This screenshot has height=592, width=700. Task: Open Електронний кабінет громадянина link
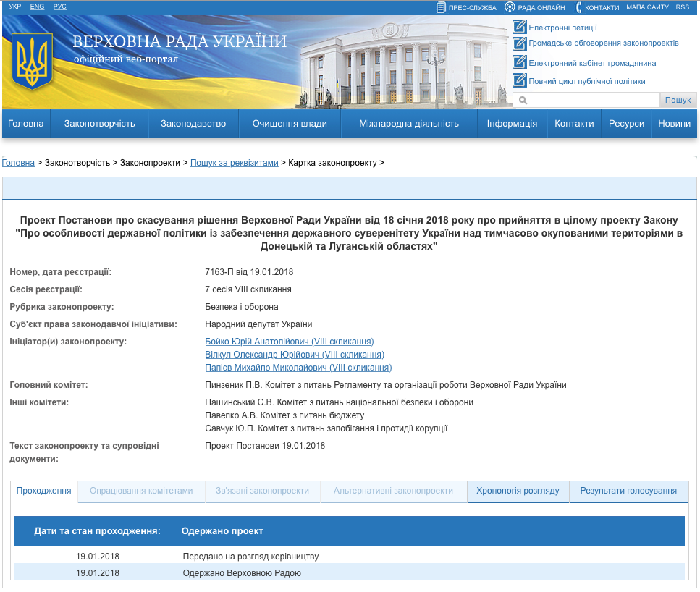[x=592, y=63]
